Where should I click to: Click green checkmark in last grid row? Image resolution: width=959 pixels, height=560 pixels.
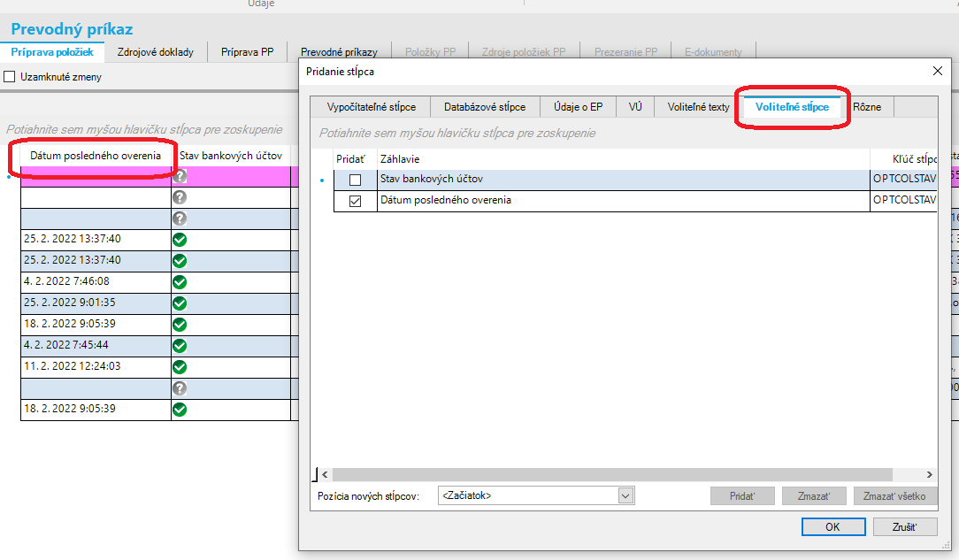click(180, 410)
